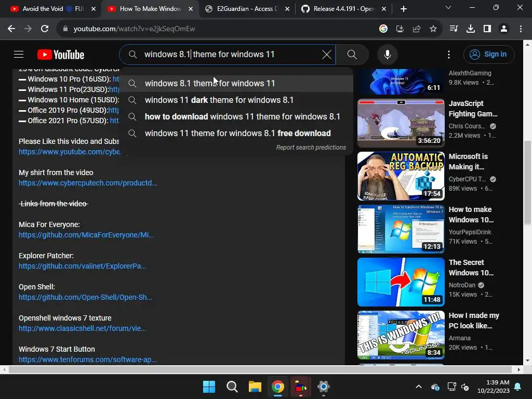Image resolution: width=532 pixels, height=399 pixels.
Task: Go back in Chrome
Action: [x=11, y=29]
